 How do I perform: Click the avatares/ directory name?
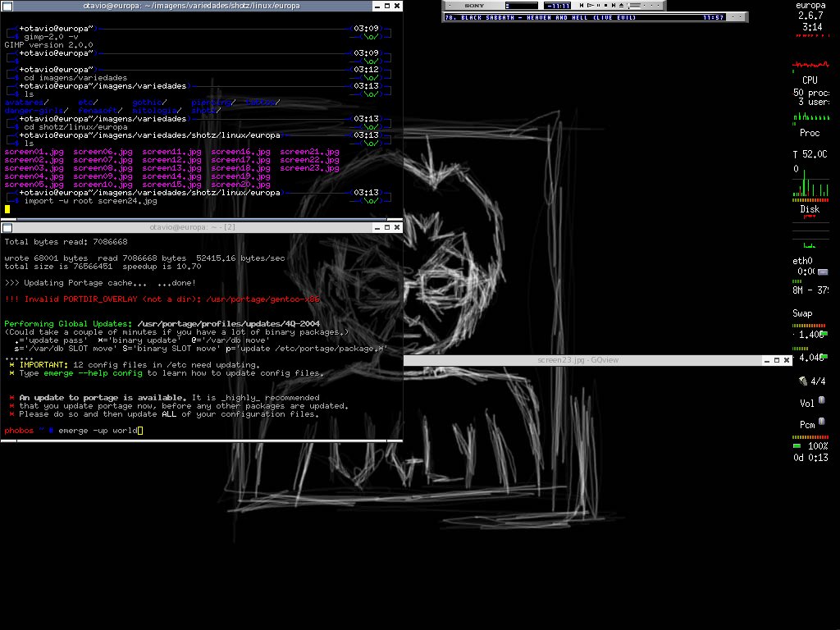pyautogui.click(x=26, y=103)
